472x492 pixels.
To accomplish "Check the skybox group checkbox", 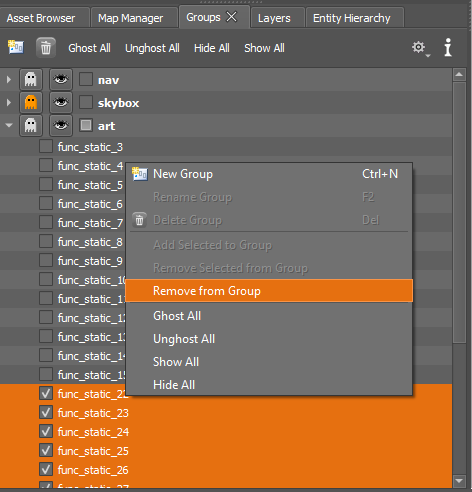I will (x=86, y=102).
